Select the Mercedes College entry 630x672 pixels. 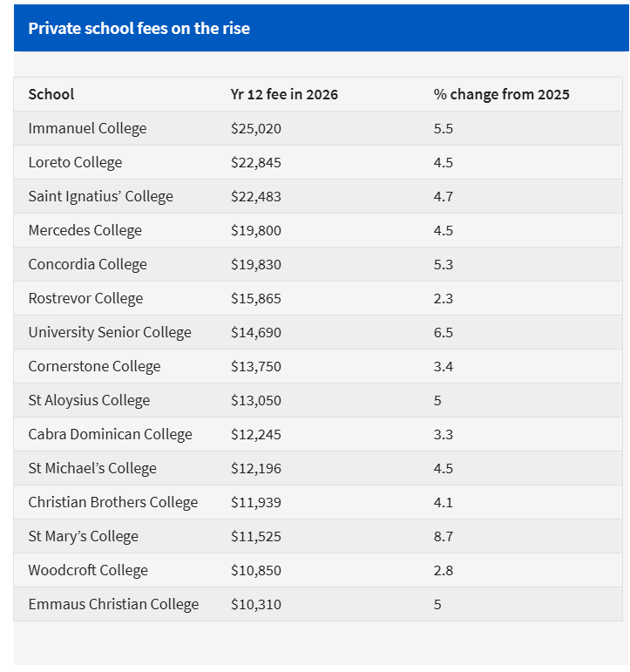(85, 230)
